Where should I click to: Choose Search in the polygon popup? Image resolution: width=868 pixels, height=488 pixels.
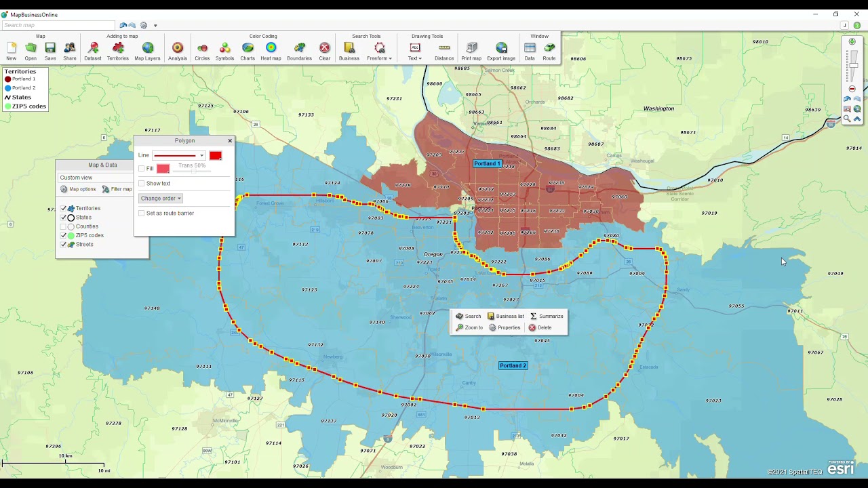(468, 317)
